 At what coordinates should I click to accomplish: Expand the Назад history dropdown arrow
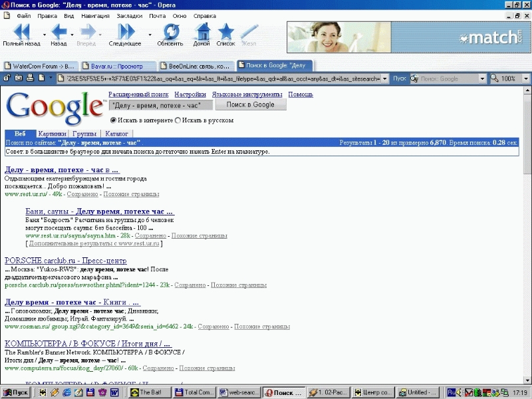point(72,35)
